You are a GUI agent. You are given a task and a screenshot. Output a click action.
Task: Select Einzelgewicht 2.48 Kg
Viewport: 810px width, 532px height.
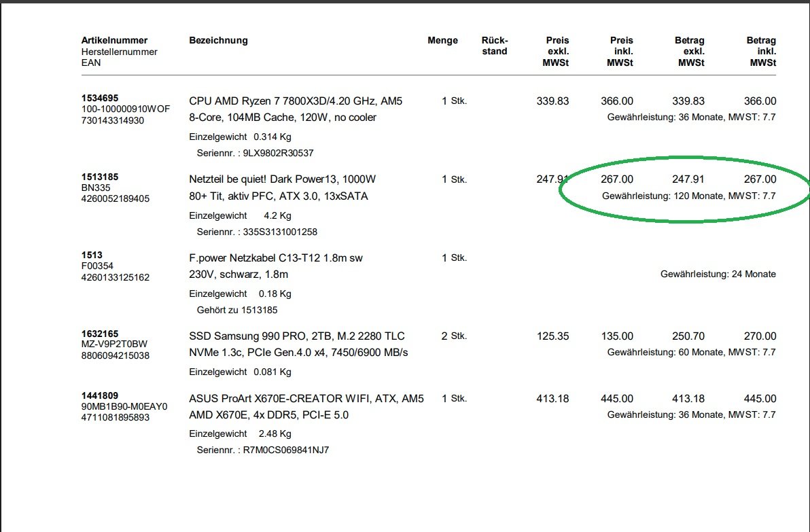pyautogui.click(x=240, y=434)
